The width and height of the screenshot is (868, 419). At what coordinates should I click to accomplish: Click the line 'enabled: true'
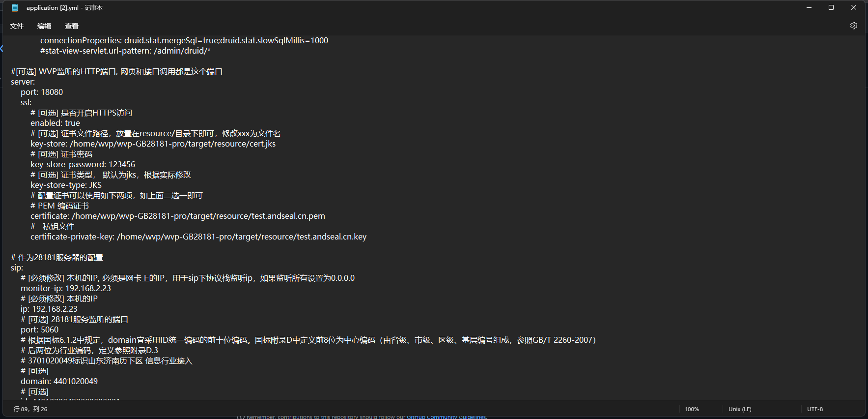pyautogui.click(x=55, y=123)
